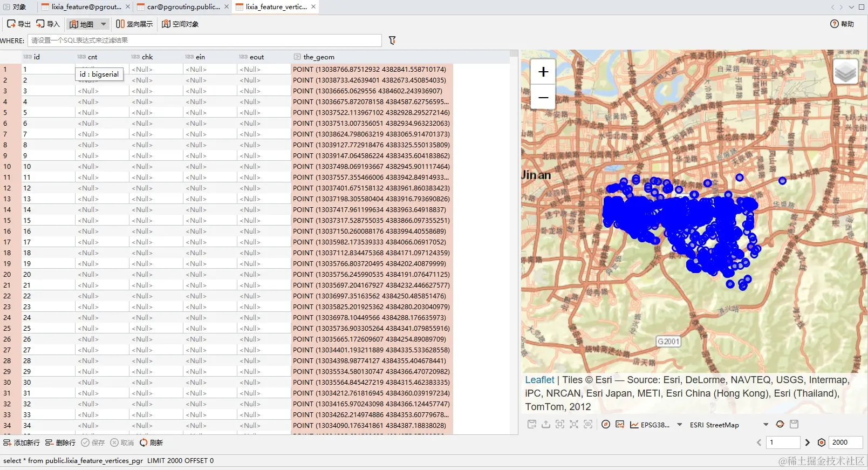Click the compass icon in map toolbar

pyautogui.click(x=606, y=424)
